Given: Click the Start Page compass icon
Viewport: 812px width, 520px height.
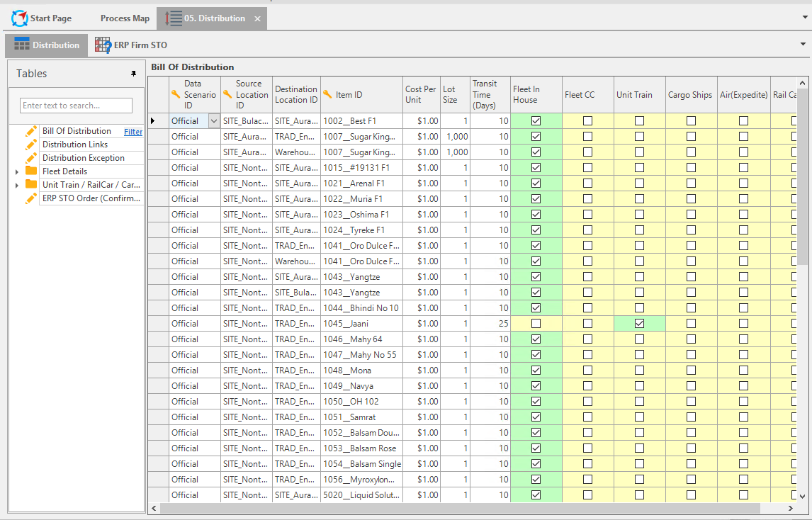Looking at the screenshot, I should [19, 18].
